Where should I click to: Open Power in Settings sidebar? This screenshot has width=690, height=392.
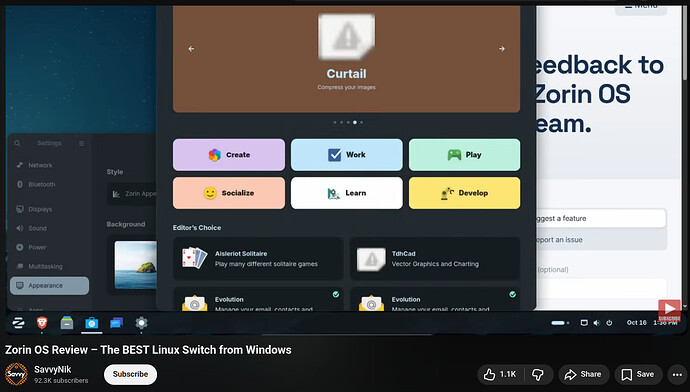[49, 247]
